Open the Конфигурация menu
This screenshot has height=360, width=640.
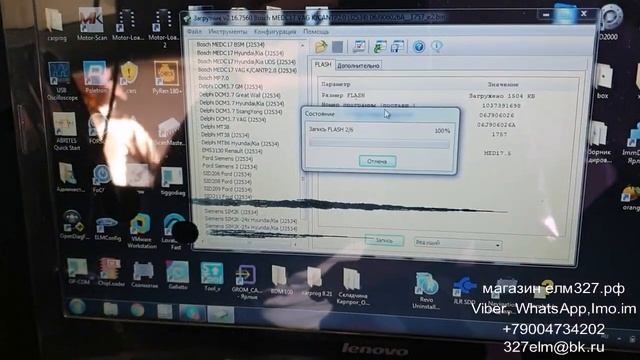coord(275,31)
